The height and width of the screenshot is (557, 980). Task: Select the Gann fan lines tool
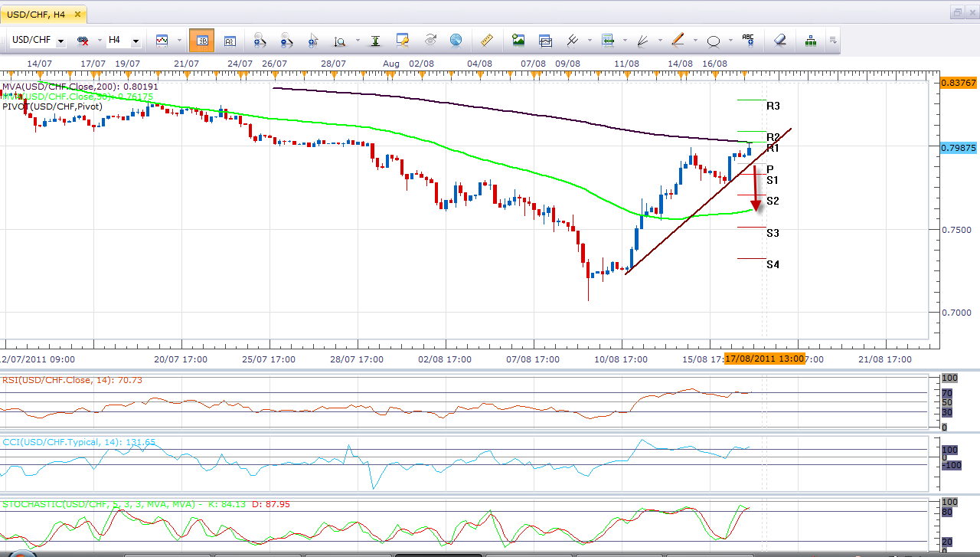click(x=642, y=40)
